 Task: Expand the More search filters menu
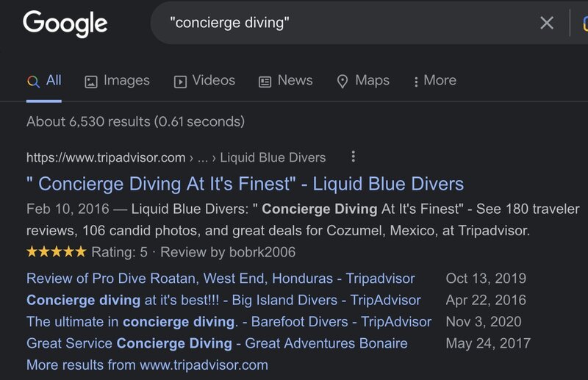coord(434,81)
